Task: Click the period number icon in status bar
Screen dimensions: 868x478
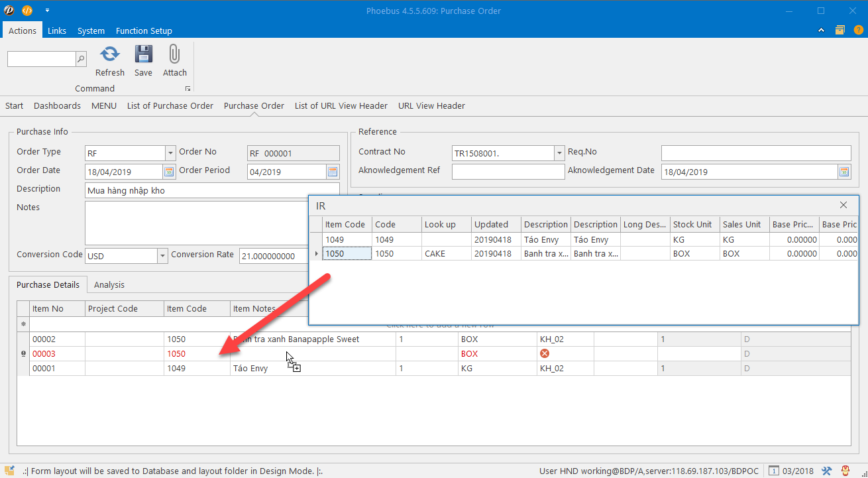Action: click(x=774, y=471)
